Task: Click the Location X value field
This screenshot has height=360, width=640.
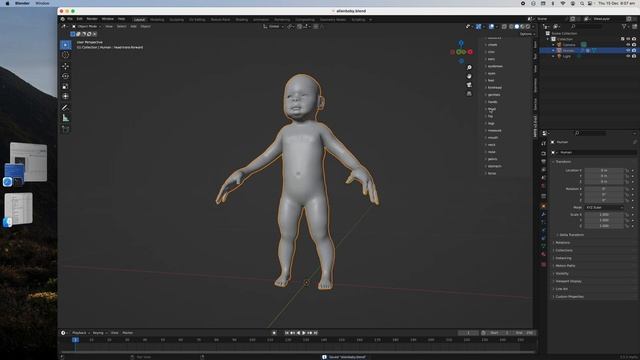Action: (x=604, y=170)
